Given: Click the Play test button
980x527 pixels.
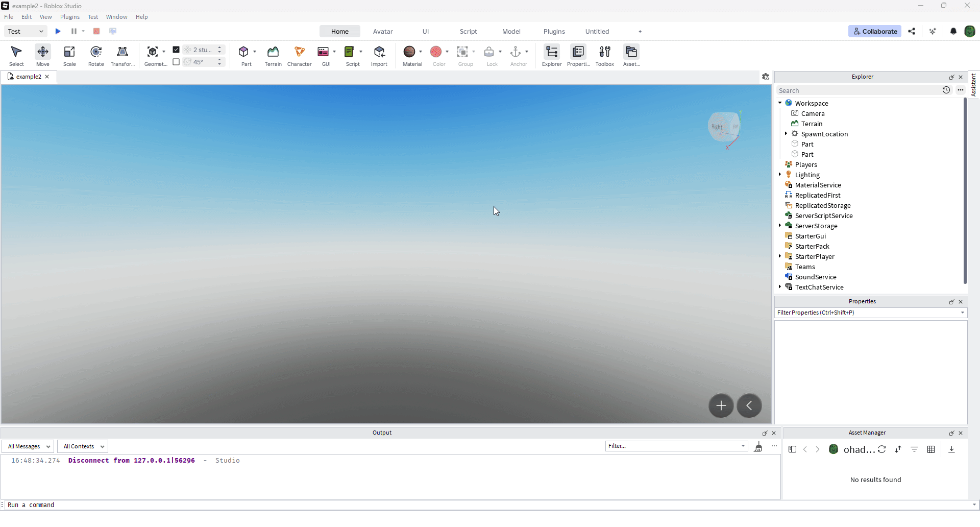Looking at the screenshot, I should 58,31.
